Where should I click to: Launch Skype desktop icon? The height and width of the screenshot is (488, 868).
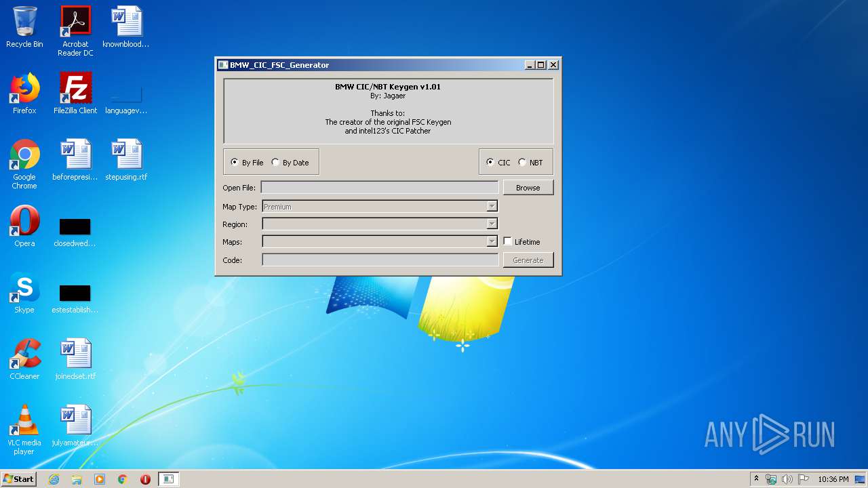[24, 293]
